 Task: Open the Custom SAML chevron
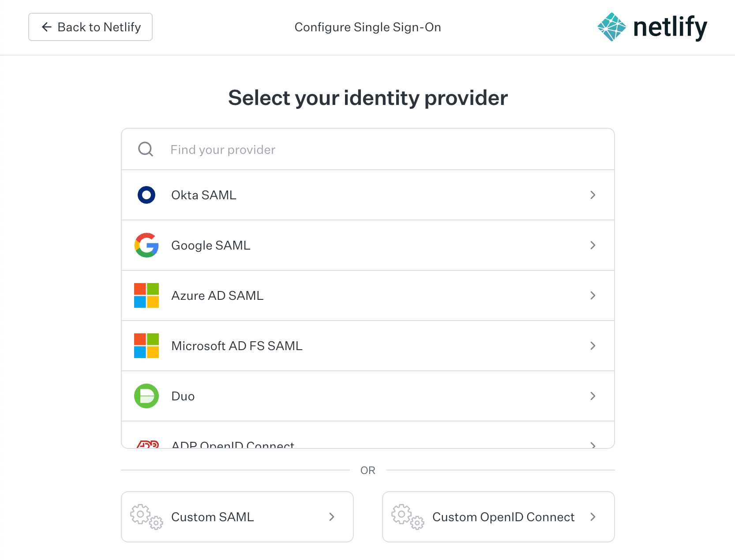[x=332, y=517]
